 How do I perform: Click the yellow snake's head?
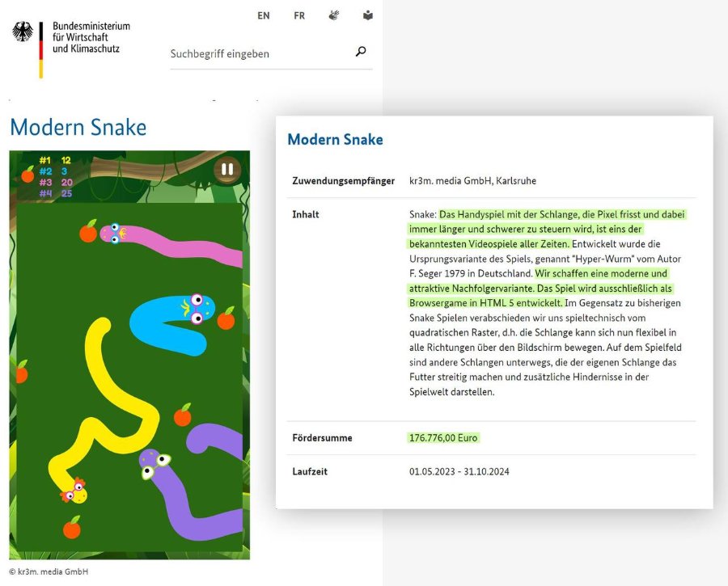pyautogui.click(x=74, y=491)
